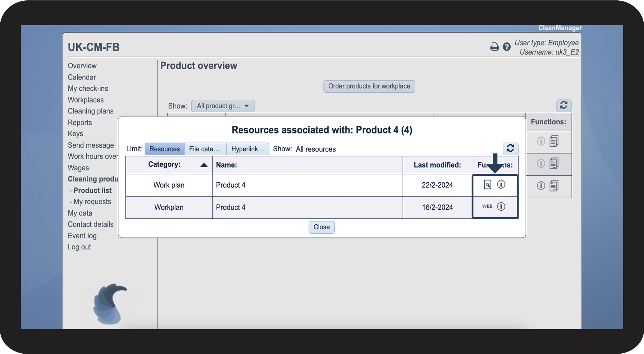Expand the All product groups dropdown
Image resolution: width=644 pixels, height=354 pixels.
click(x=222, y=106)
